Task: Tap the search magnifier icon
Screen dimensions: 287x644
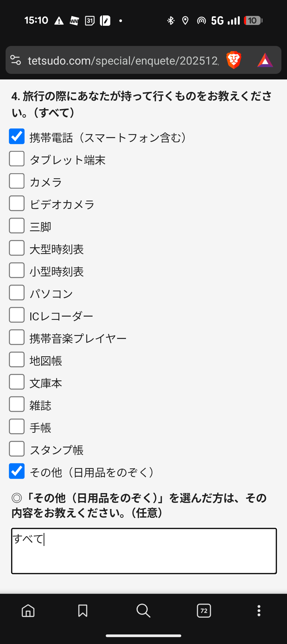Action: click(143, 611)
